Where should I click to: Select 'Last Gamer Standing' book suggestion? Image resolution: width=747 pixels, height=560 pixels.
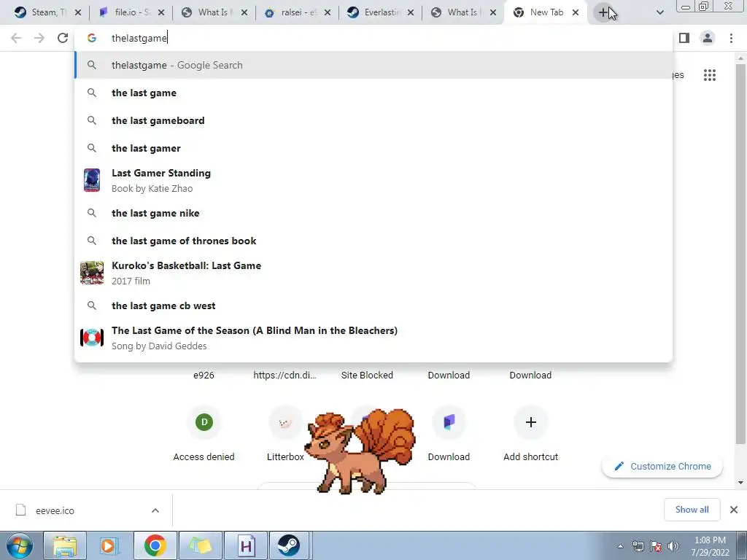tap(373, 181)
